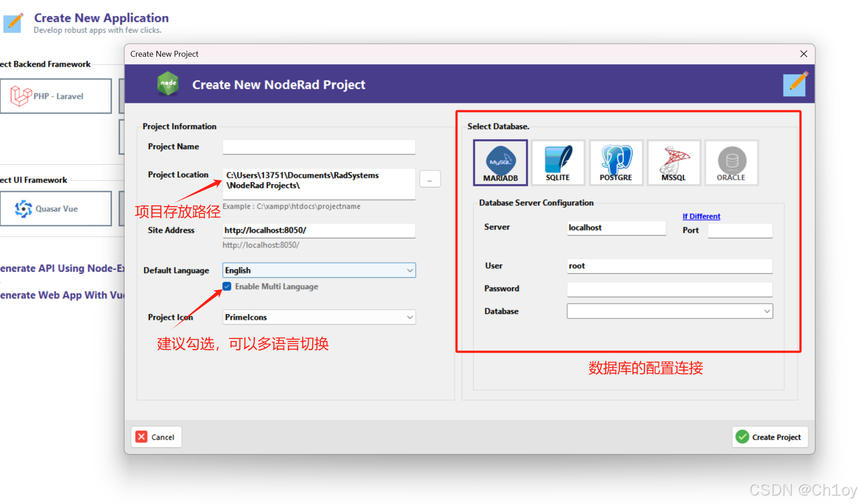Select Quasar Vue UI framework
The width and height of the screenshot is (859, 504).
coord(56,208)
